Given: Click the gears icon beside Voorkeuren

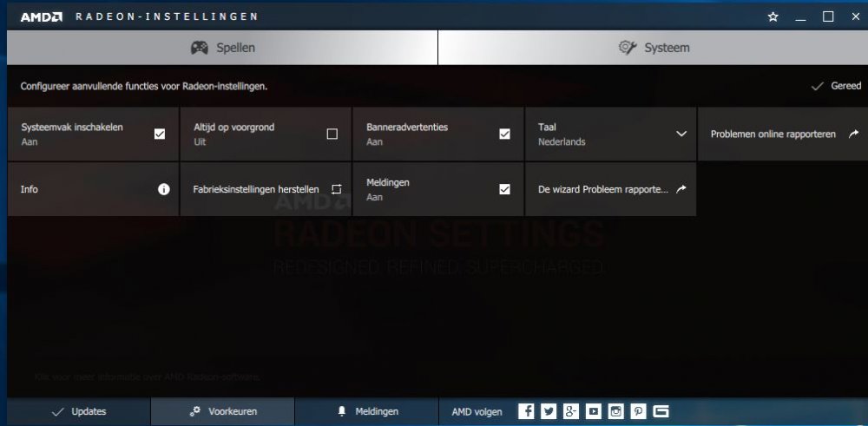Looking at the screenshot, I should click(194, 411).
